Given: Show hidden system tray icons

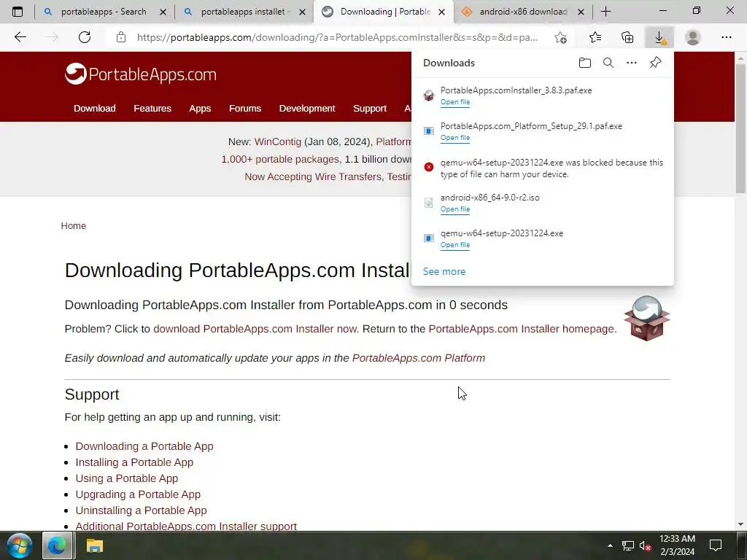Looking at the screenshot, I should point(610,545).
